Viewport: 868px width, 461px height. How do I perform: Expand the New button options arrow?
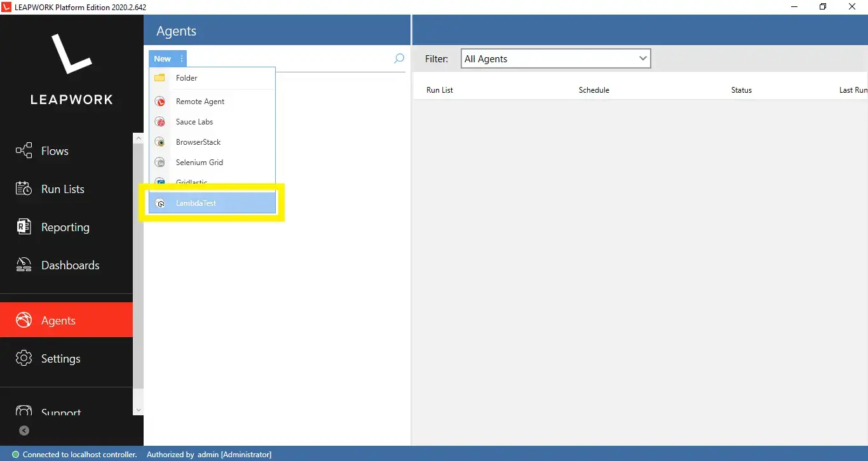coord(181,58)
